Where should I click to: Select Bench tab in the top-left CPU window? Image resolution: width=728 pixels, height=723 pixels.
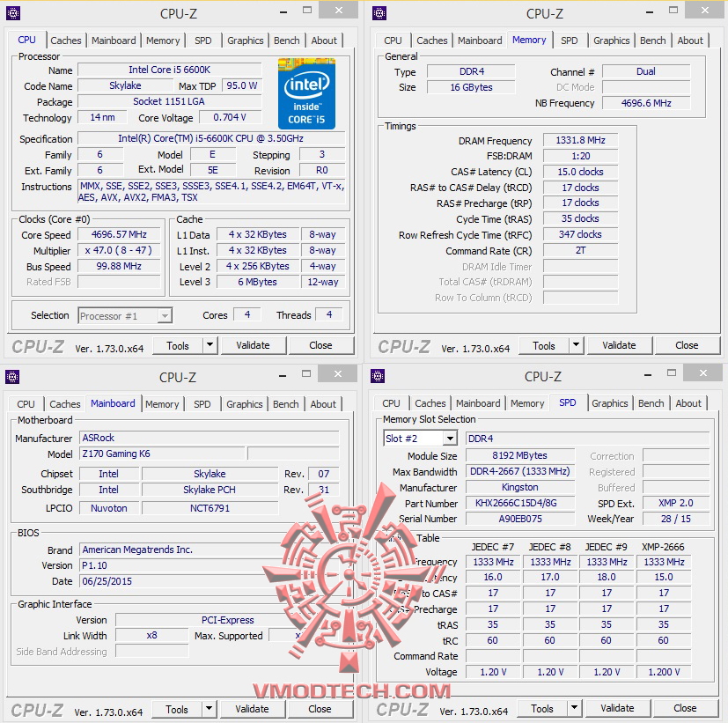pos(286,41)
